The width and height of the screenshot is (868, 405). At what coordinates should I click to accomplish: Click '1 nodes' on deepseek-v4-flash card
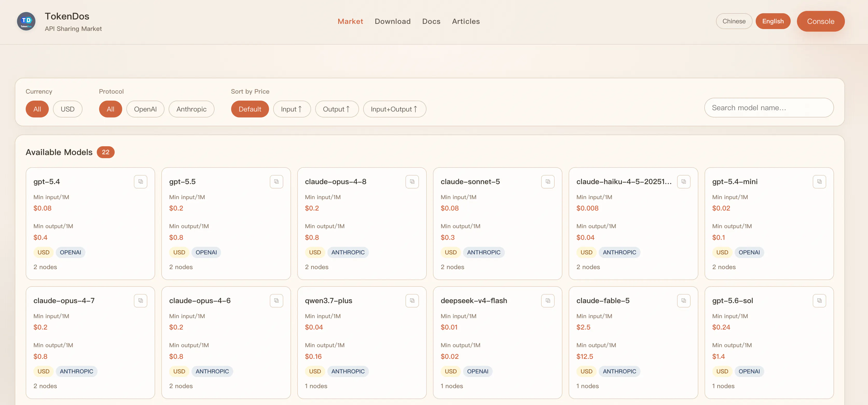[x=452, y=386]
